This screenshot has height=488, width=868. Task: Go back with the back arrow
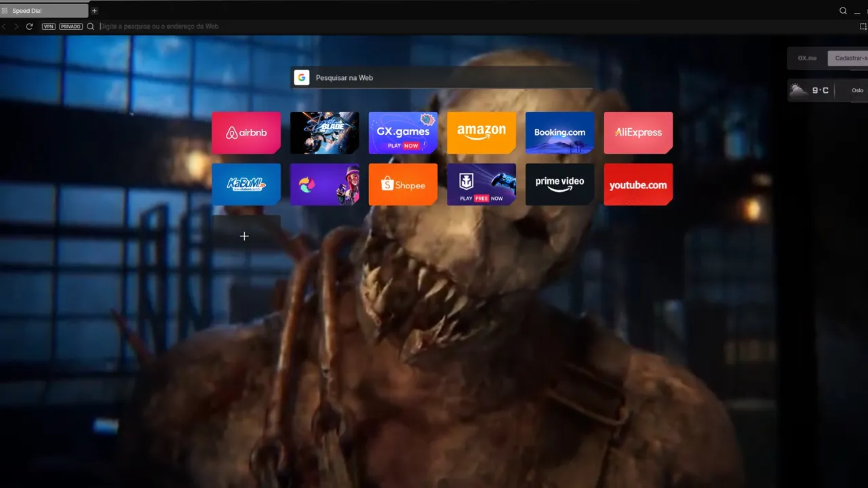(5, 26)
